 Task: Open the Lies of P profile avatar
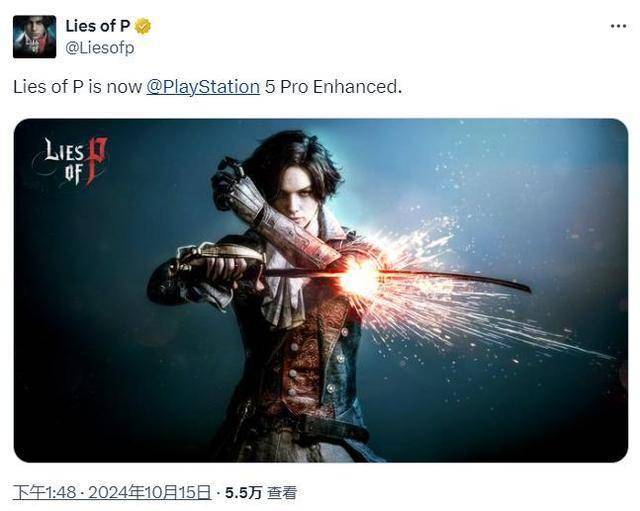coord(34,37)
